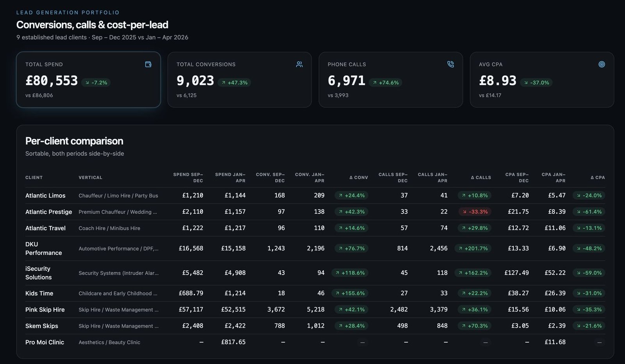Click the +47.3% conversions change badge
This screenshot has height=364, width=625.
234,83
